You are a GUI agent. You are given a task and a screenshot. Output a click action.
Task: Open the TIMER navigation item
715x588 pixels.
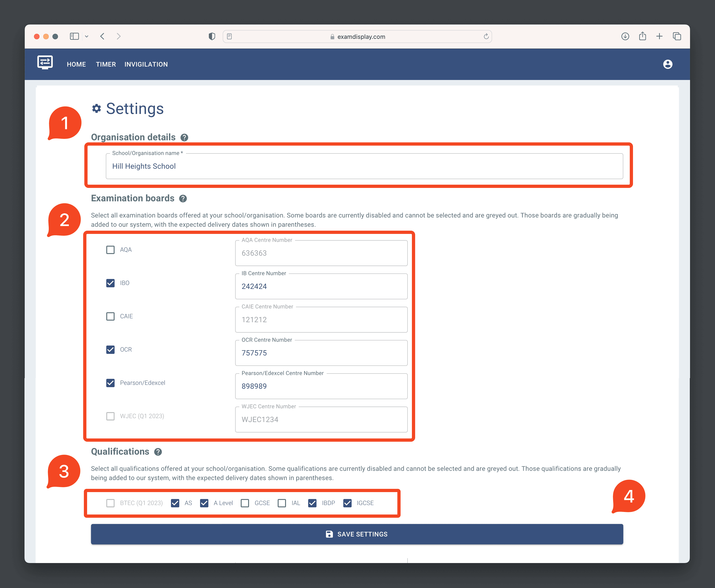(106, 64)
